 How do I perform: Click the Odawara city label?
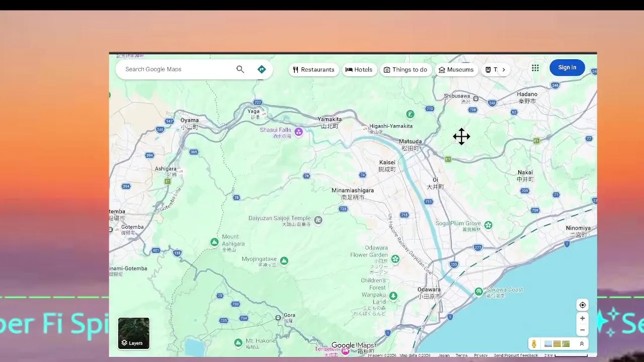(x=429, y=293)
